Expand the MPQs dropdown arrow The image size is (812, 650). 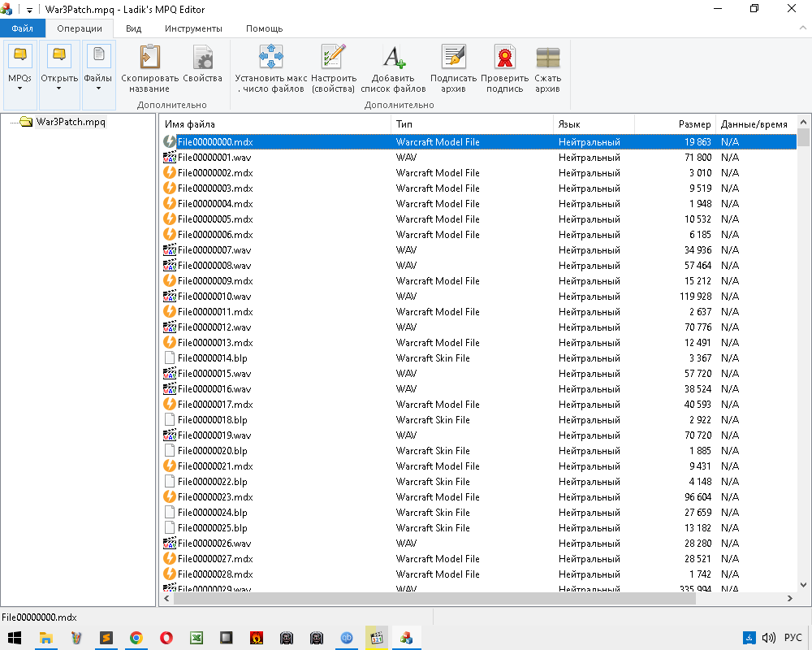(20, 89)
